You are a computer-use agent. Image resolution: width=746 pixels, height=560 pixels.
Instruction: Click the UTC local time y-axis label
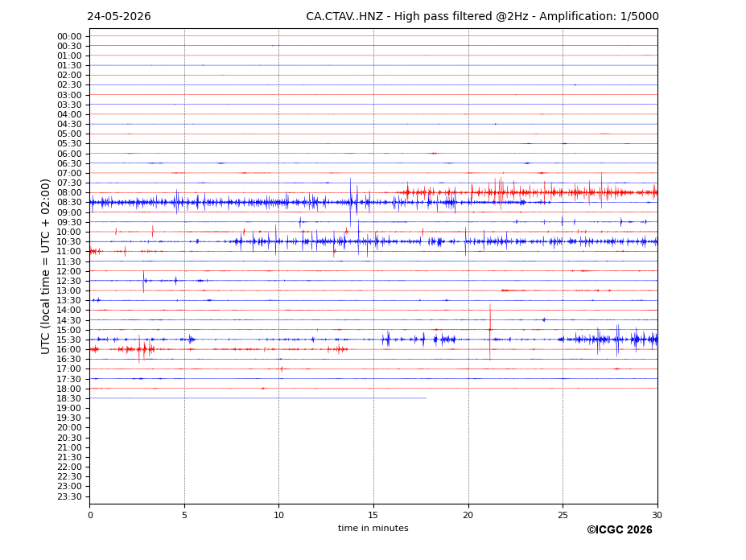[45, 266]
